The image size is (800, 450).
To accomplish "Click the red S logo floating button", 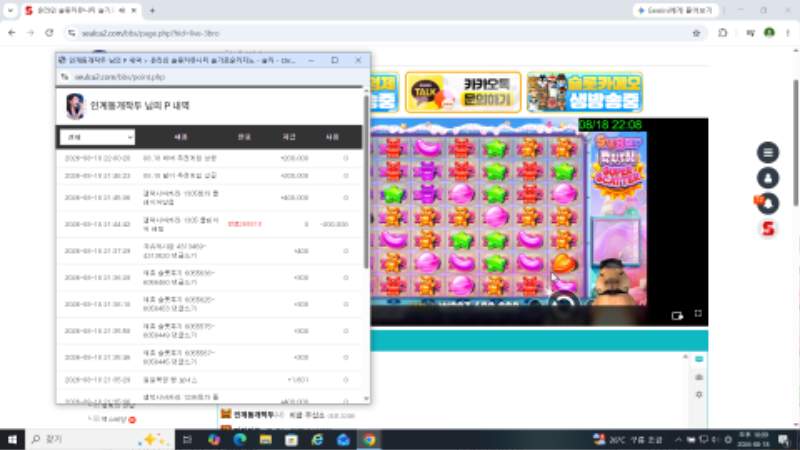I will pos(768,229).
